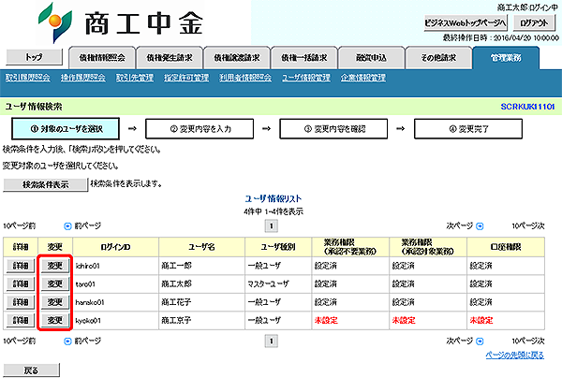Switch to the 融資申込 tab
This screenshot has width=562, height=392.
pyautogui.click(x=371, y=58)
